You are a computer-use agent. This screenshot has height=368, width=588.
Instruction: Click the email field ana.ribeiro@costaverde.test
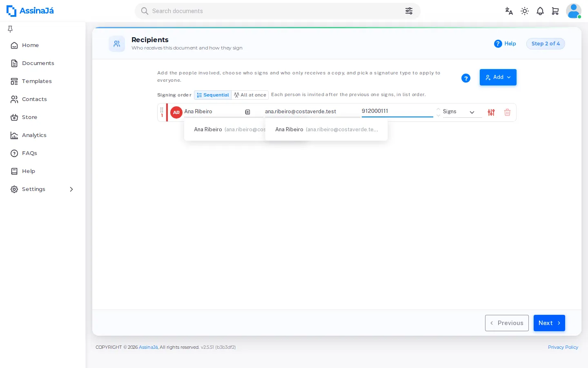312,112
